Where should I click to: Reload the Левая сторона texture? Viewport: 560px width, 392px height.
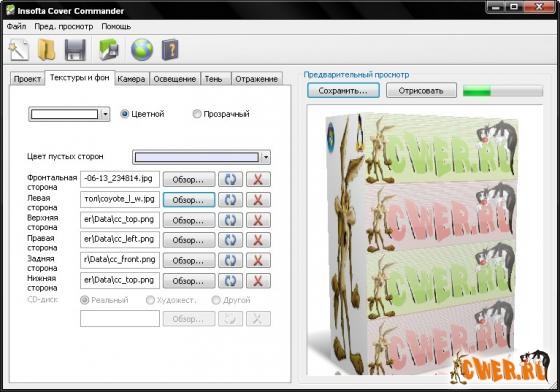(230, 200)
